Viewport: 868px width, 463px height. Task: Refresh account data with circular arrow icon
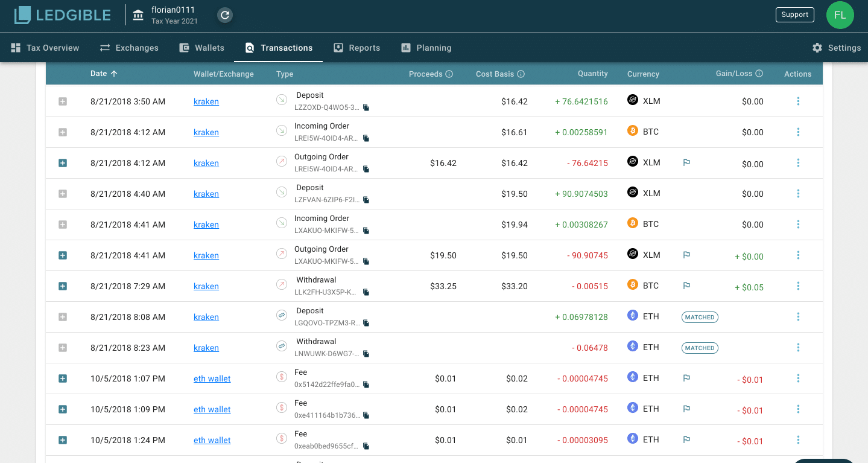point(225,15)
